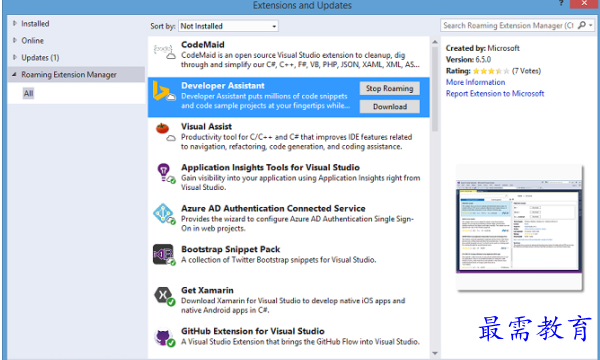Close the Extensions and Updates dialog
This screenshot has width=600, height=360.
(584, 3)
